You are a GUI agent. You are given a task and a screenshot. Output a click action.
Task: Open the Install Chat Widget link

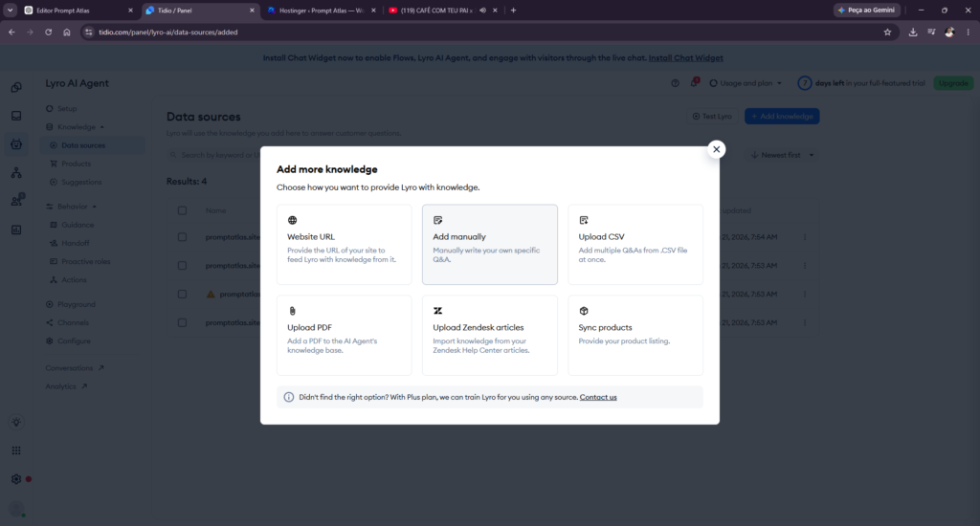pyautogui.click(x=685, y=58)
